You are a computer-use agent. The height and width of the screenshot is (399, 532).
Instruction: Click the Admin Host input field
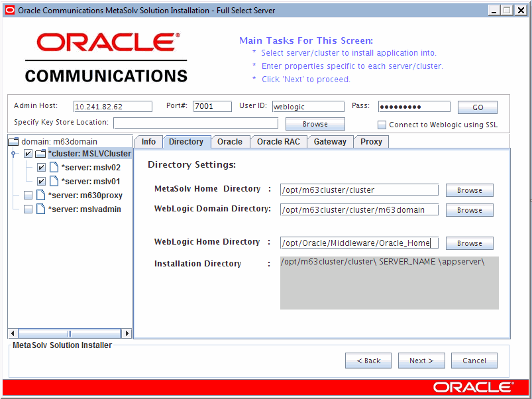point(113,107)
